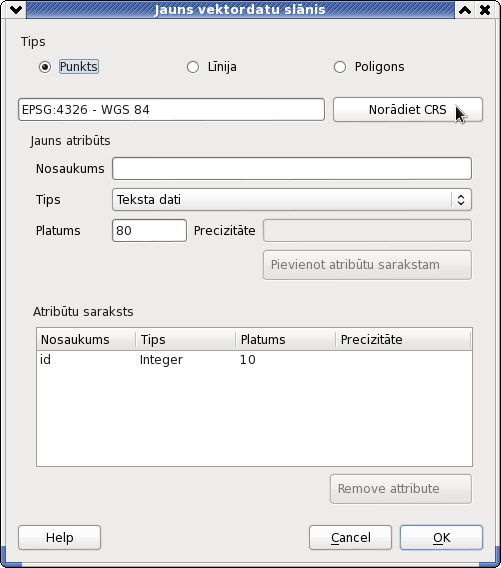The height and width of the screenshot is (568, 501).
Task: Roll up window using title bar arrow
Action: (x=465, y=10)
